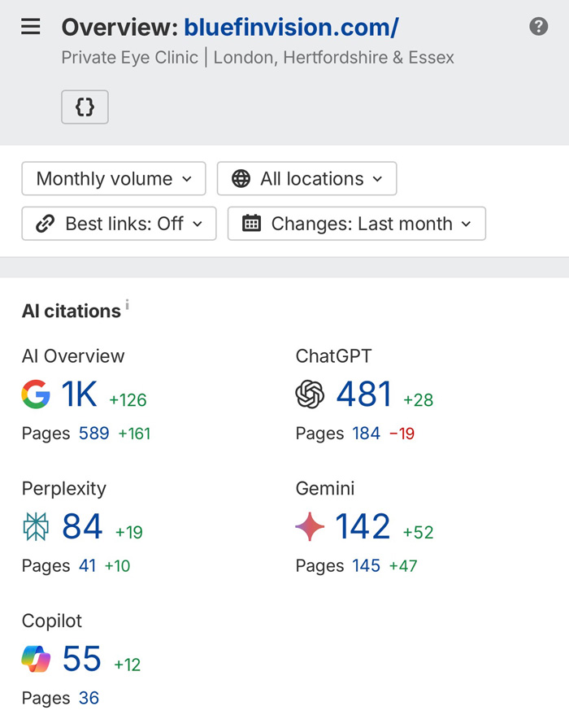View the 36 Copilot pages
Image resolution: width=569 pixels, height=728 pixels.
[89, 698]
